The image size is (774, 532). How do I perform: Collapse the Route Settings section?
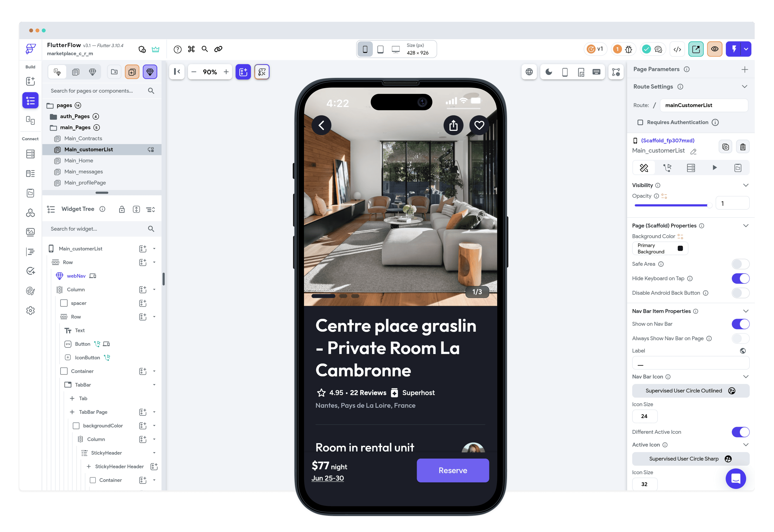(x=744, y=87)
